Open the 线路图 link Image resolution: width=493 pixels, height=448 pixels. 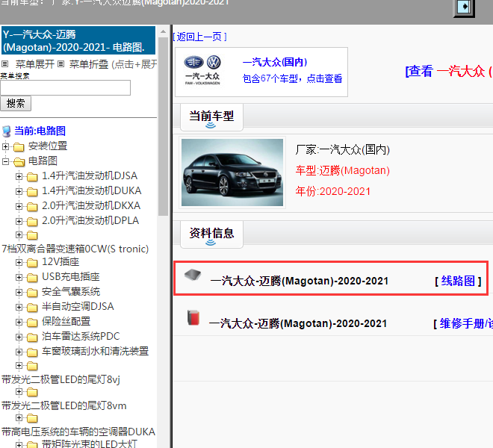pyautogui.click(x=458, y=281)
